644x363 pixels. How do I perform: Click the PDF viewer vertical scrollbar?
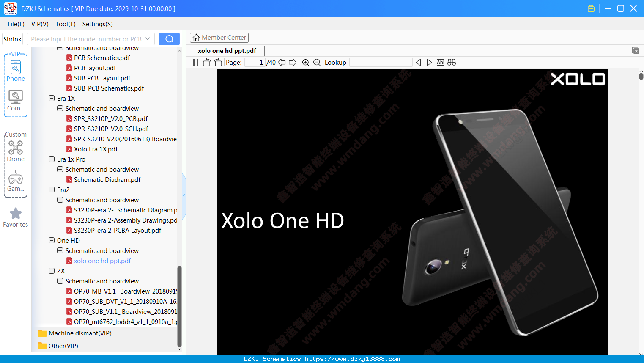point(641,76)
